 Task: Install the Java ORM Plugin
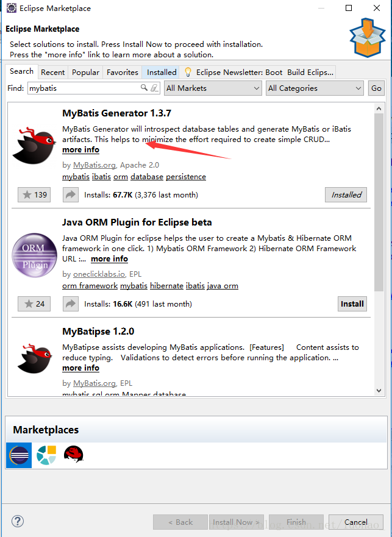352,304
